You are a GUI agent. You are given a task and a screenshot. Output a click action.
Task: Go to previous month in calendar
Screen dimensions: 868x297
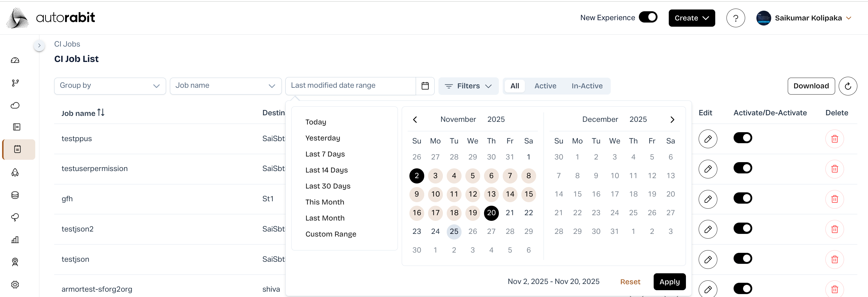[415, 119]
